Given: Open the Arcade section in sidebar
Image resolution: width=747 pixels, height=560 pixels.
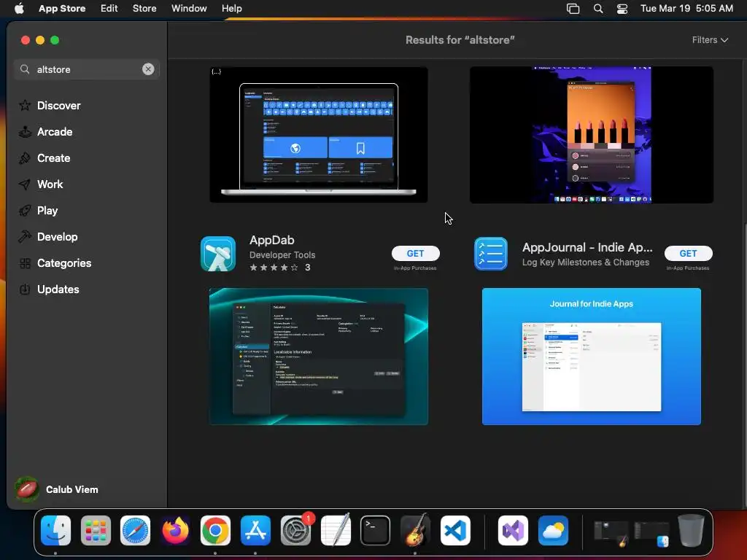Looking at the screenshot, I should click(x=46, y=132).
